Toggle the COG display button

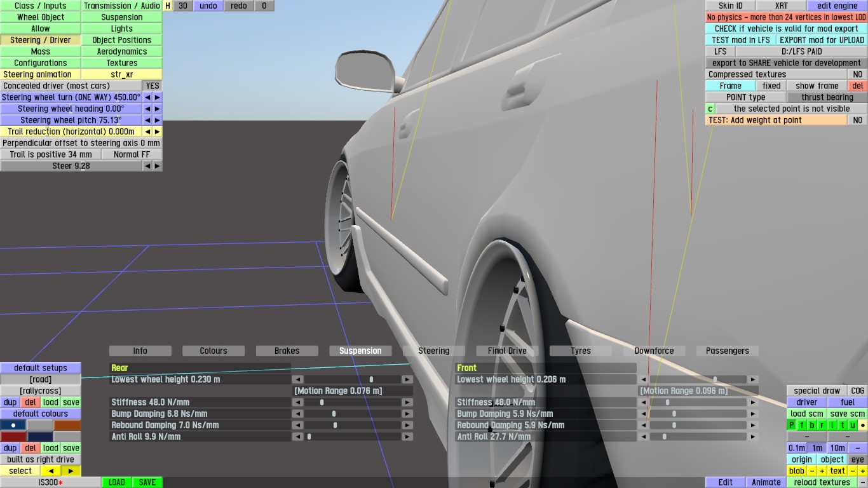(x=858, y=391)
